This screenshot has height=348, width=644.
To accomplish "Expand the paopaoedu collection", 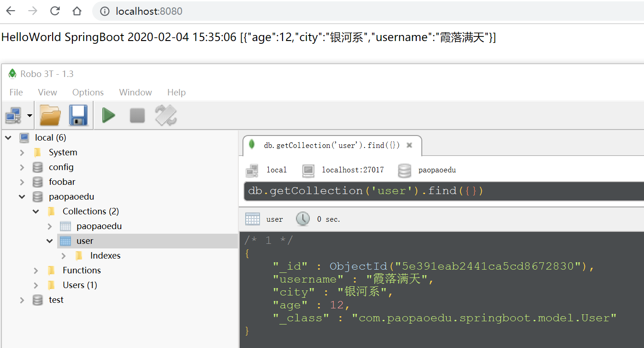I will pos(50,226).
